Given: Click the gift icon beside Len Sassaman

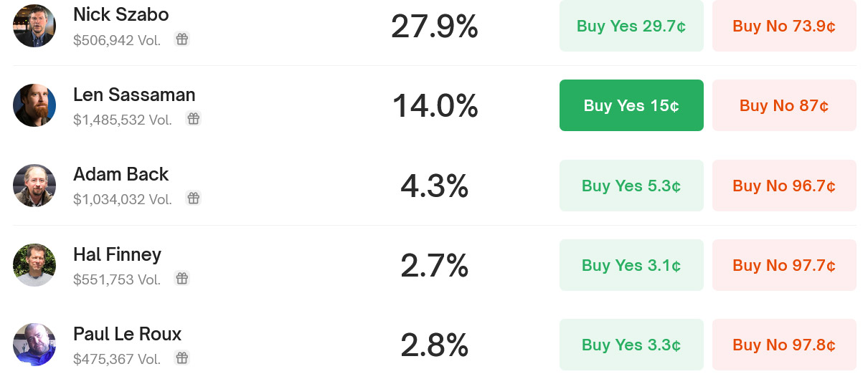Looking at the screenshot, I should [x=193, y=119].
